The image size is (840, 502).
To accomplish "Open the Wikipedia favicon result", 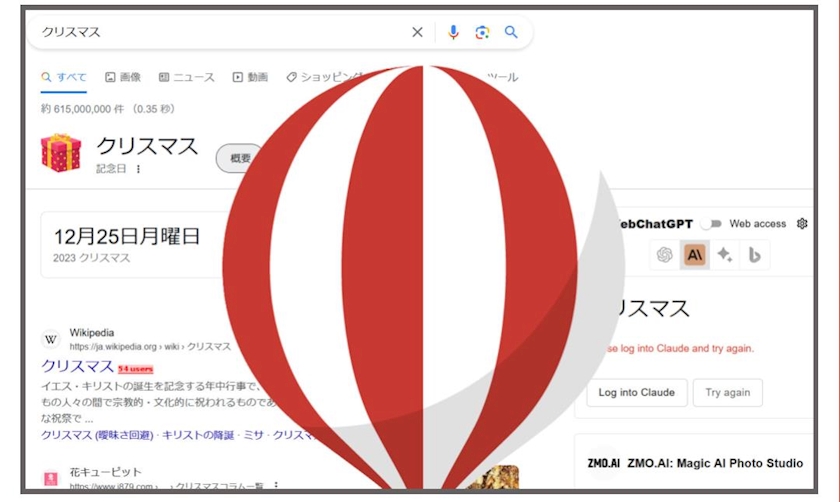I will (x=51, y=339).
